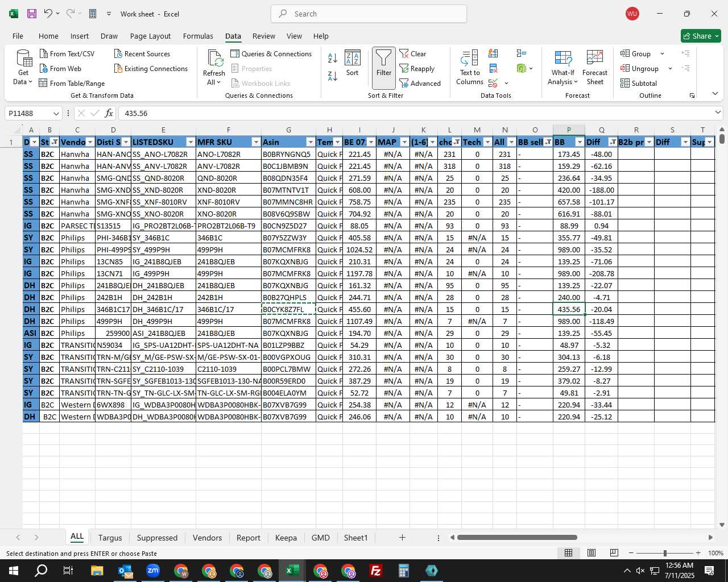The width and height of the screenshot is (728, 582).
Task: Click the Insert Function fx icon
Action: [x=109, y=113]
